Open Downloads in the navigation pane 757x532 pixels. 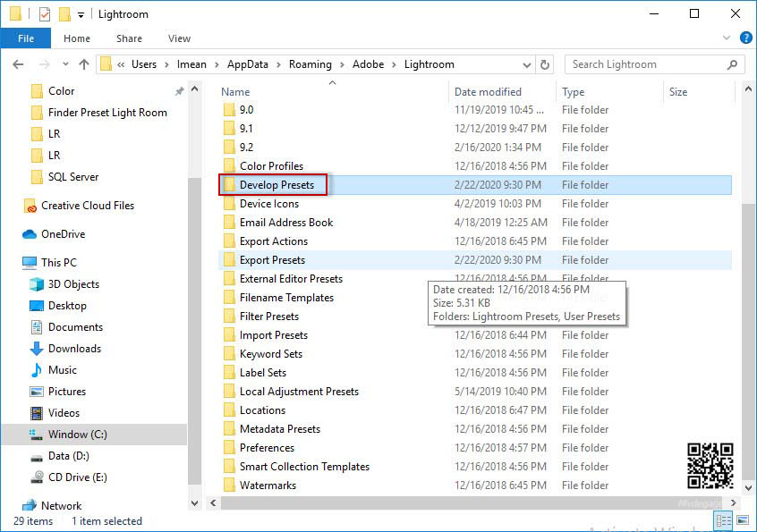(x=65, y=348)
